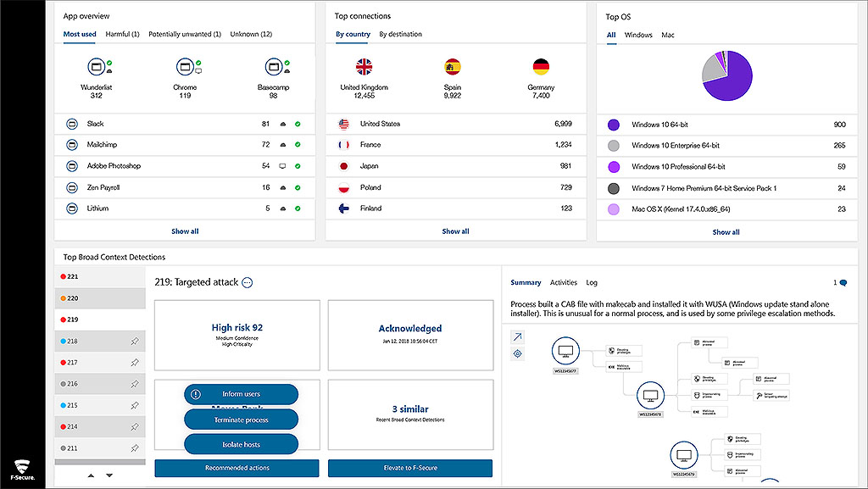
Task: Click the expand arrow icon in graph view
Action: pyautogui.click(x=517, y=336)
